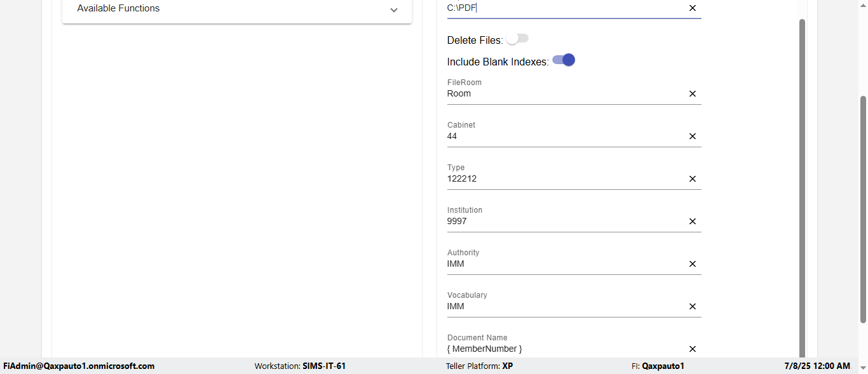868x374 pixels.
Task: Click the Available Functions chevron arrow
Action: click(x=394, y=10)
